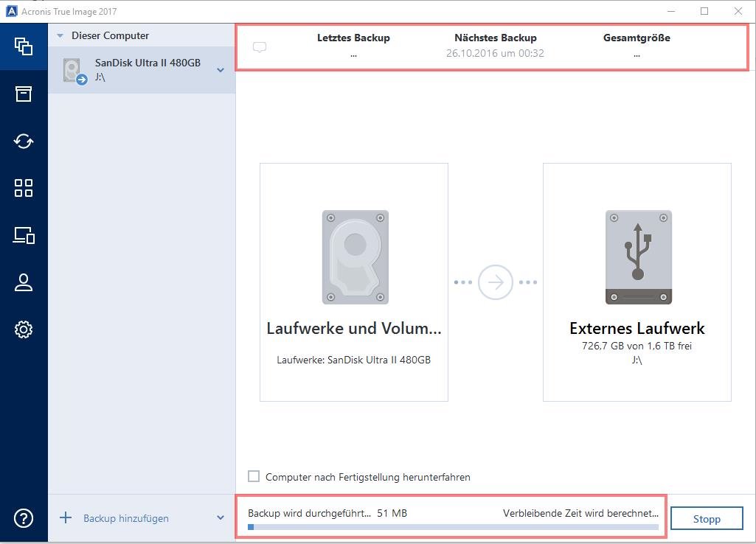Open the Help question mark icon
The width and height of the screenshot is (756, 544).
(x=24, y=518)
